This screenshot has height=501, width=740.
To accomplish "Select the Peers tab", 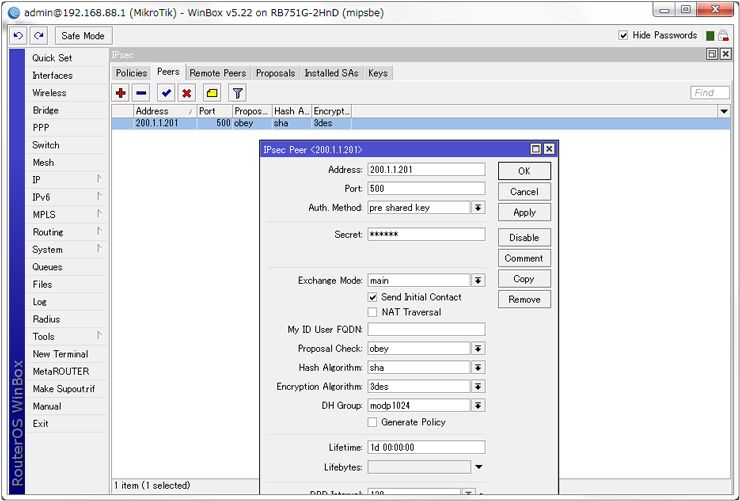I will click(x=168, y=72).
